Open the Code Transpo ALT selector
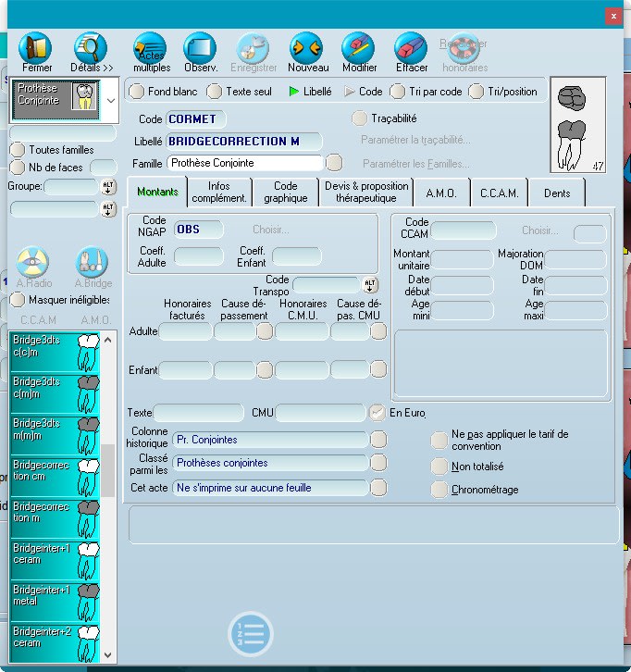 tap(371, 285)
